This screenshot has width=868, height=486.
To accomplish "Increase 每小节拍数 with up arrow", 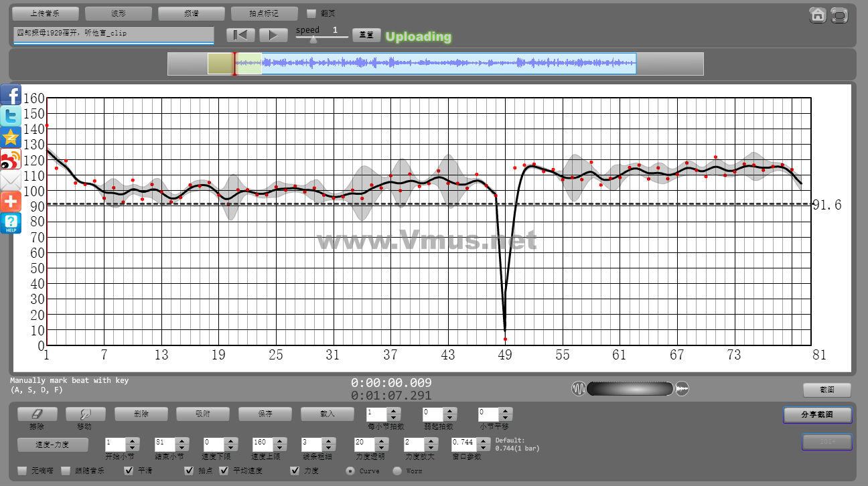I will [394, 411].
